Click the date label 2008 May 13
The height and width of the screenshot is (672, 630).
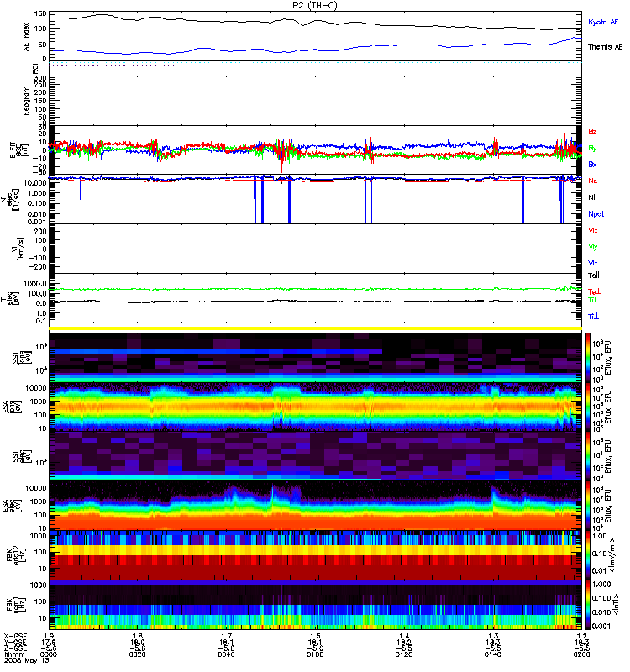(x=27, y=660)
